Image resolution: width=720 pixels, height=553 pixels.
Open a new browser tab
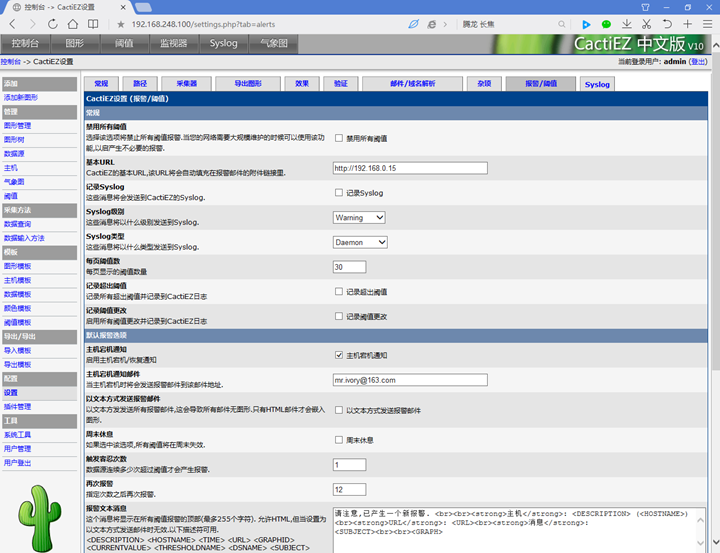[144, 7]
